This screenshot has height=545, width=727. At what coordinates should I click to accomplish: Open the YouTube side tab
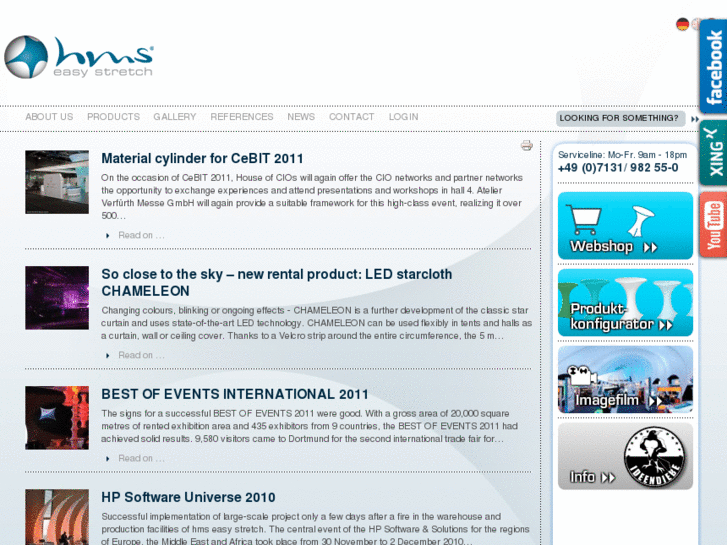[x=713, y=224]
